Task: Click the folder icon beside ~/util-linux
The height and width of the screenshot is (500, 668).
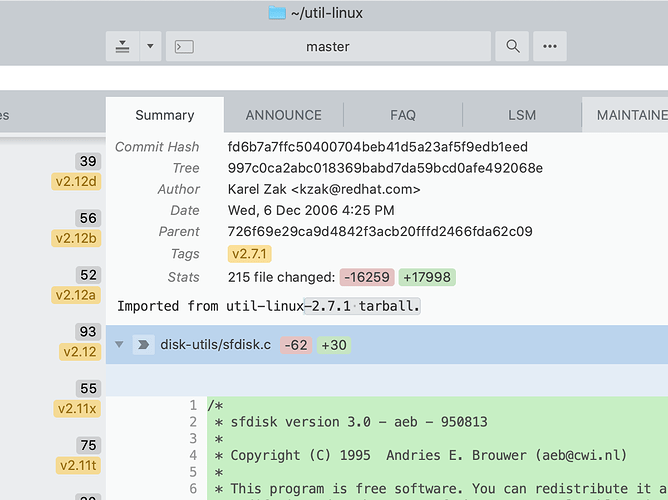Action: pyautogui.click(x=277, y=13)
